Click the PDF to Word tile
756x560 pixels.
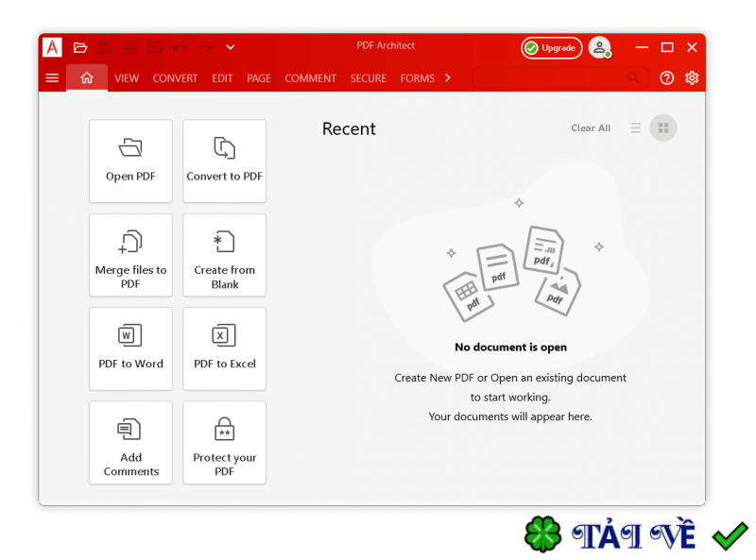pos(130,348)
